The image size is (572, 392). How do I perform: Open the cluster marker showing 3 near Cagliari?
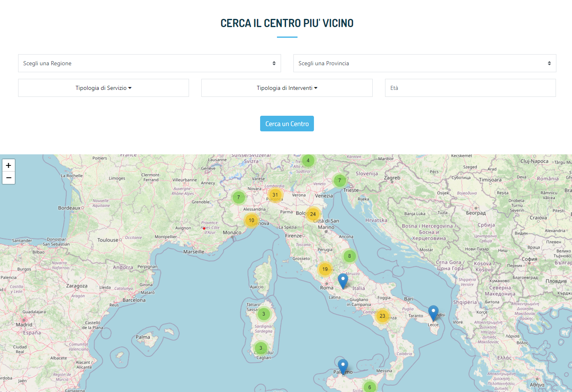[x=261, y=348]
